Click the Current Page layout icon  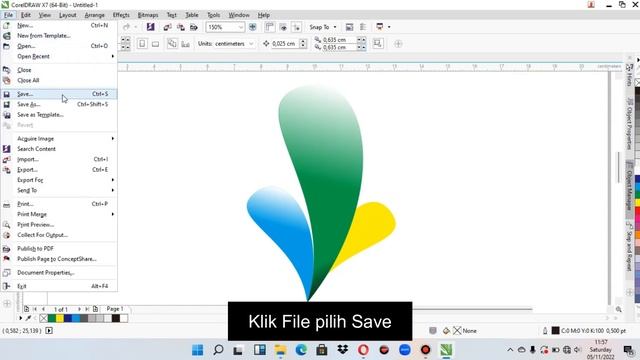click(x=185, y=44)
